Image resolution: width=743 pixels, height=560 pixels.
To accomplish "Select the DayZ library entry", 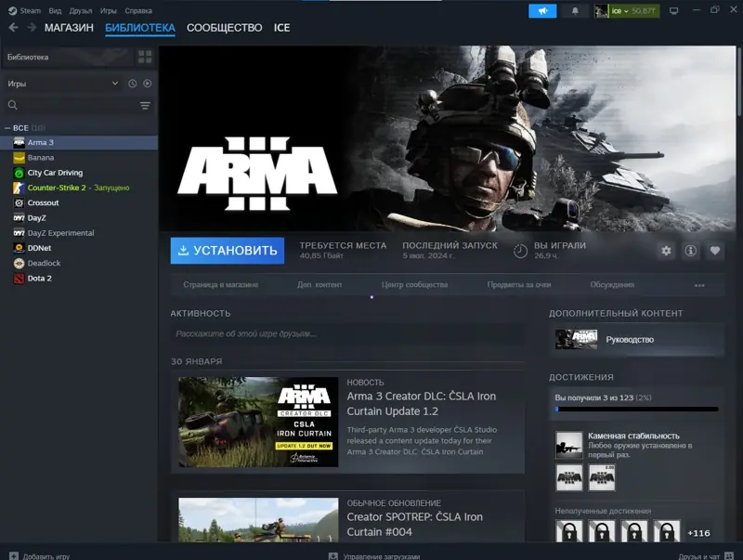I will click(x=79, y=218).
